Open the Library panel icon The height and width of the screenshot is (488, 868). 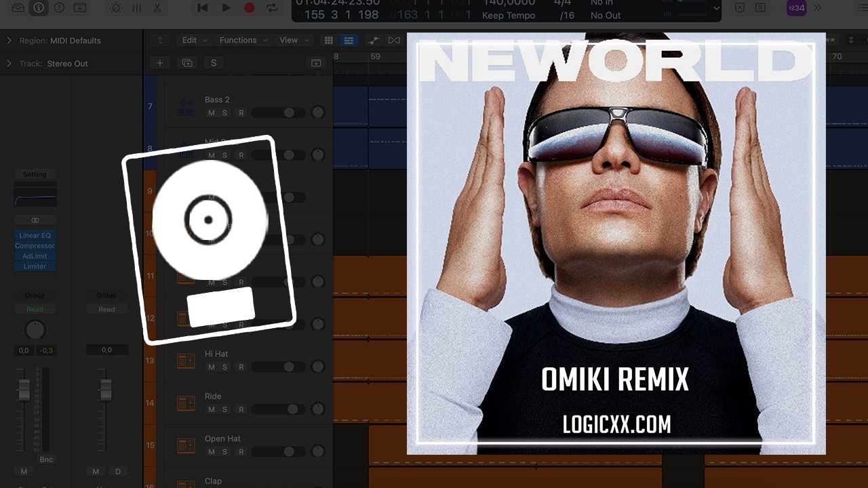pos(18,7)
